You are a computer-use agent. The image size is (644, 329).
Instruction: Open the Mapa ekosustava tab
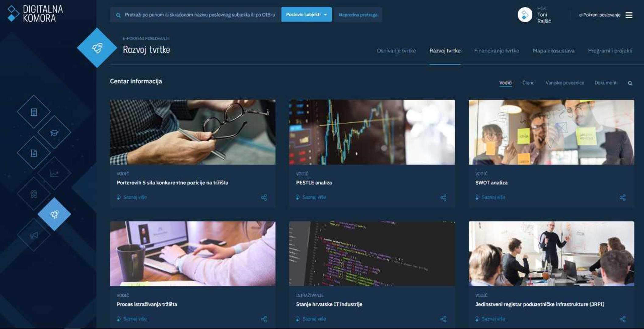tap(553, 51)
